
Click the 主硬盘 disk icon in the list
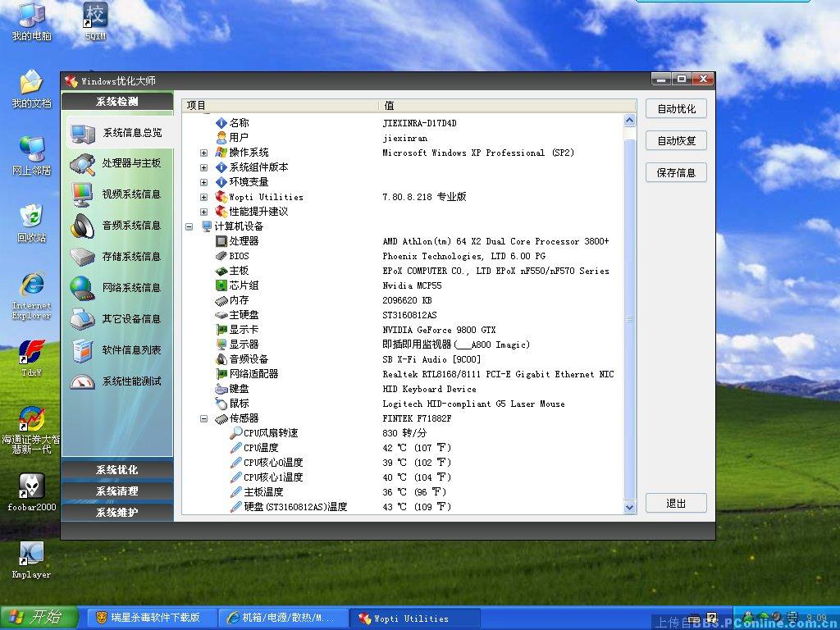tap(221, 315)
